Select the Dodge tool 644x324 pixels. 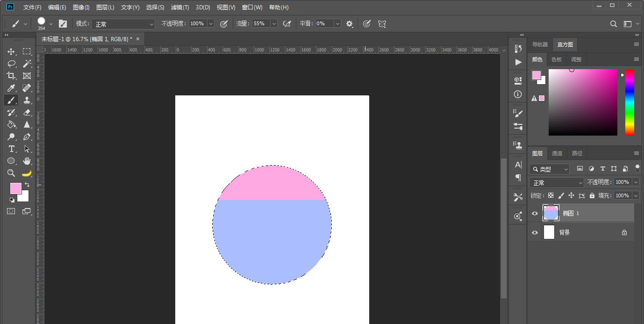(11, 137)
